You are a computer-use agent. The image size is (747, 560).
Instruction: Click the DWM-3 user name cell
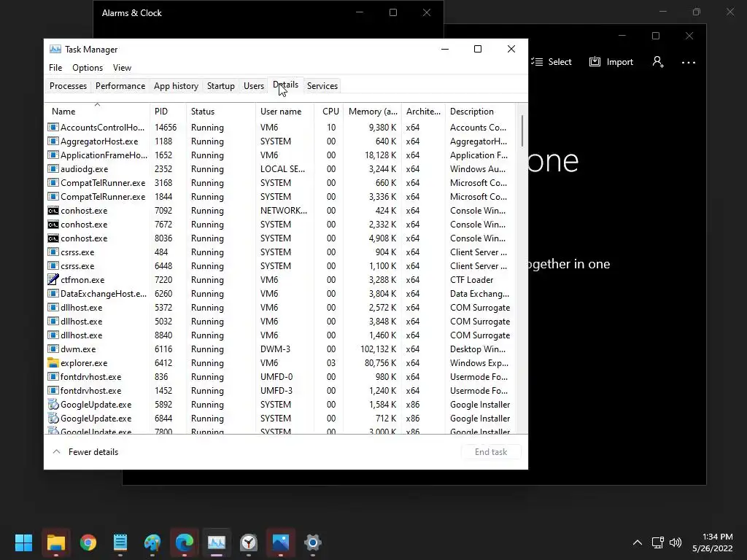[x=275, y=349]
